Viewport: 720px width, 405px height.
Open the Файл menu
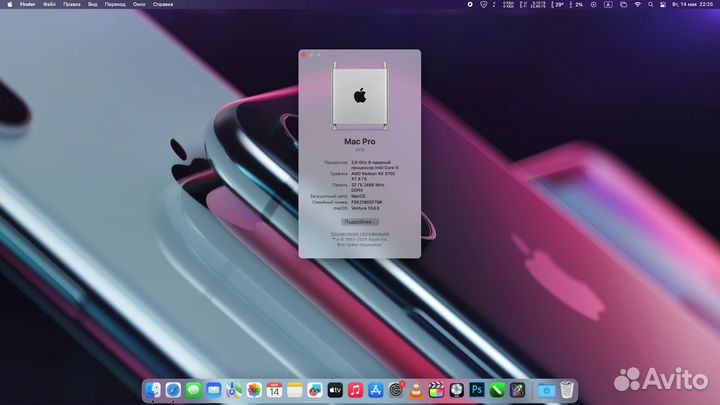(x=49, y=4)
